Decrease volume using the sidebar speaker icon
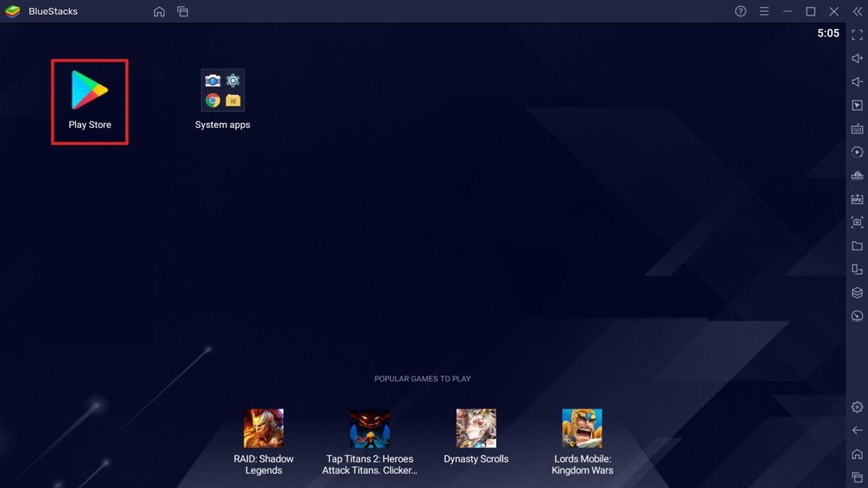Image resolution: width=868 pixels, height=488 pixels. (857, 82)
